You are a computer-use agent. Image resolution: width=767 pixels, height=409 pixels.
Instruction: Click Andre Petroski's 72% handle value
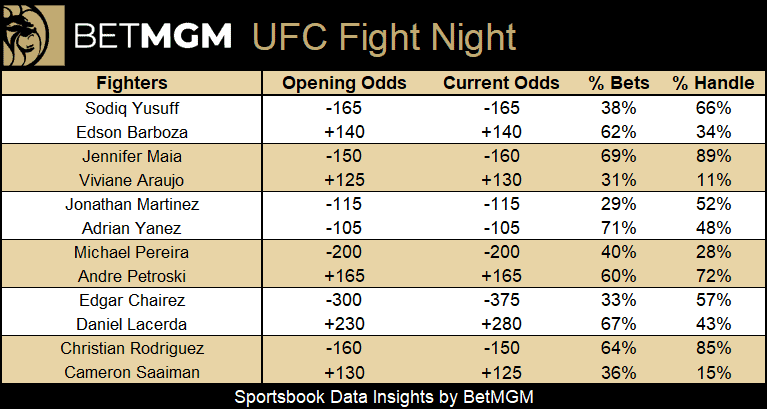click(x=713, y=276)
